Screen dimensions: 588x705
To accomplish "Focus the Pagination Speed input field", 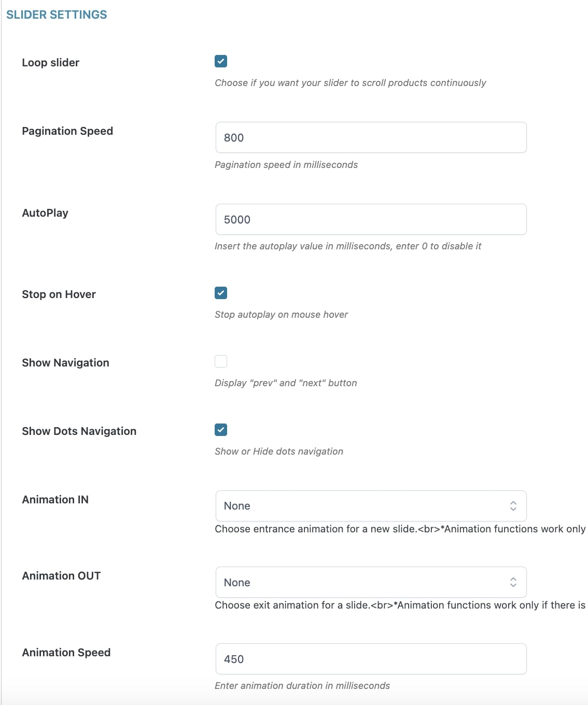I will 371,137.
